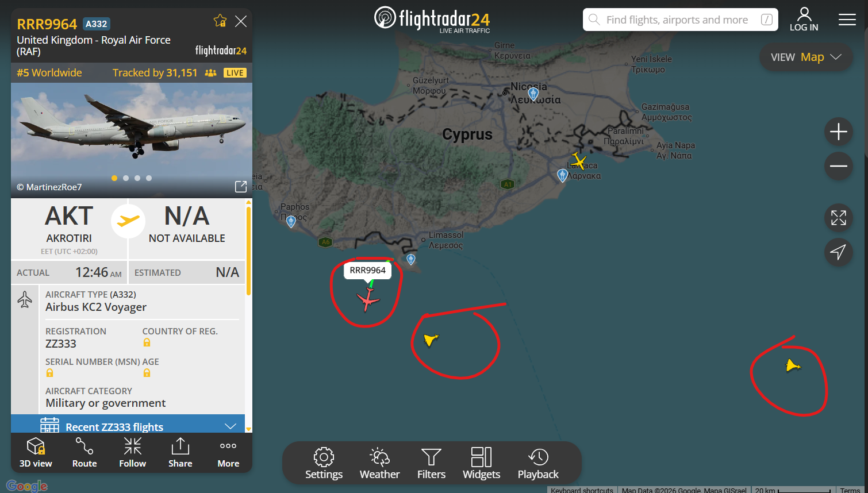868x493 pixels.
Task: Open the 3D view of the flight
Action: point(36,453)
